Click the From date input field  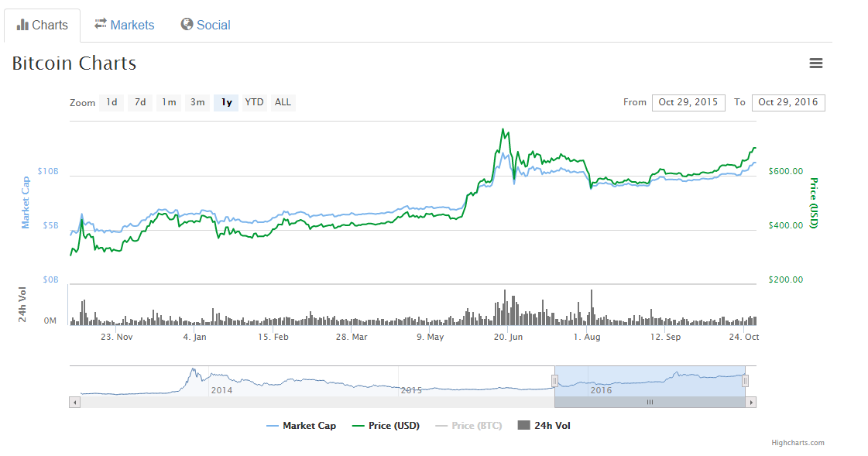[688, 102]
